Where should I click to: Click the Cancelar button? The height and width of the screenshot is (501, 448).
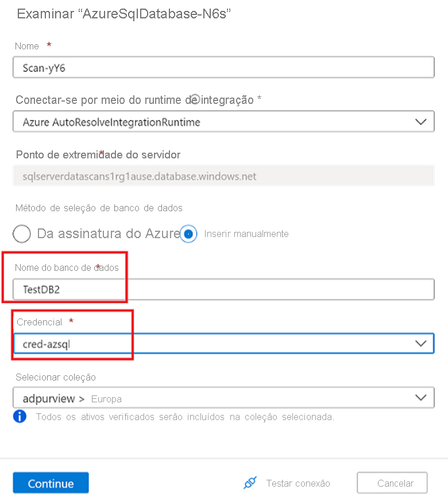(x=392, y=483)
